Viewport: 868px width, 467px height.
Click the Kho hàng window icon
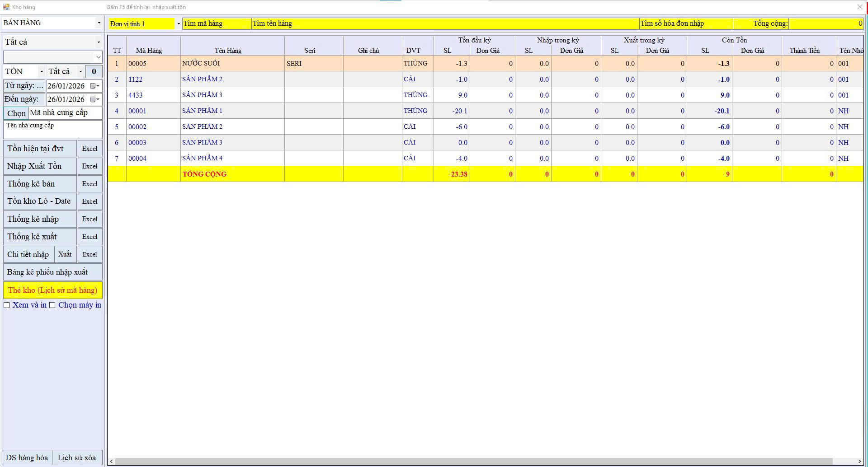point(6,7)
